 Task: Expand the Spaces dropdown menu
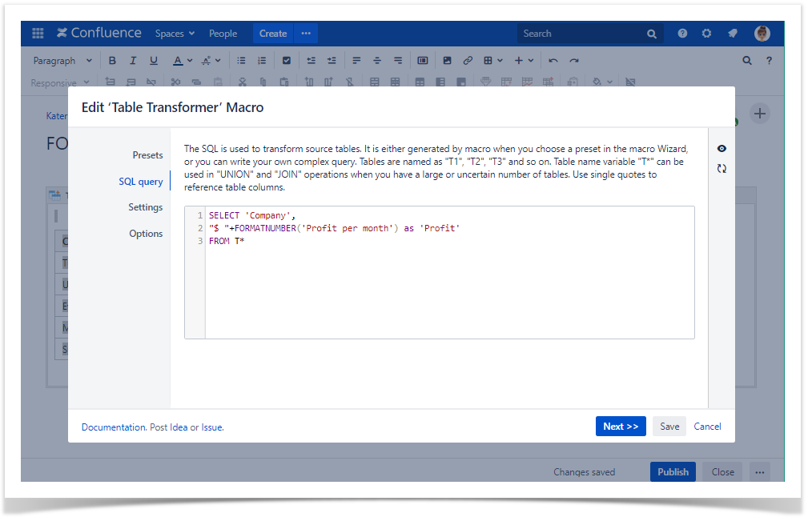175,34
